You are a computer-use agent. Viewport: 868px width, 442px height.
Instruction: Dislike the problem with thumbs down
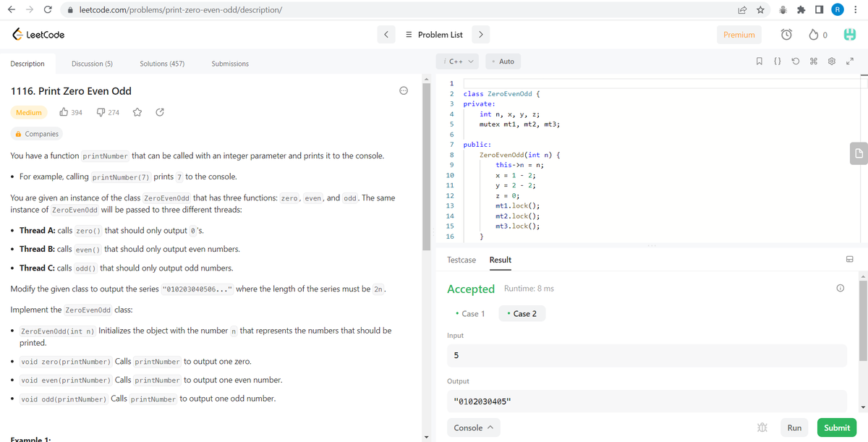click(100, 112)
